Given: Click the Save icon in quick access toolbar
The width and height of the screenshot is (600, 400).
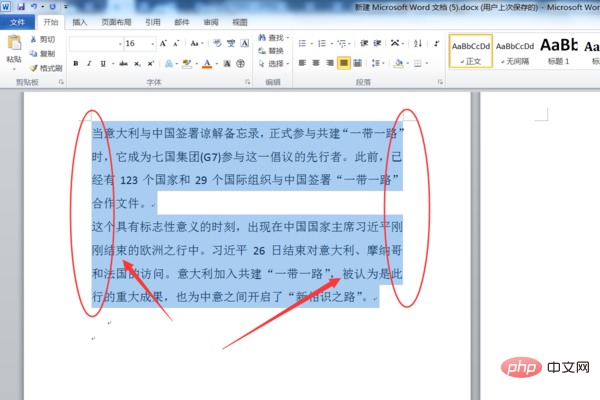Looking at the screenshot, I should point(21,7).
